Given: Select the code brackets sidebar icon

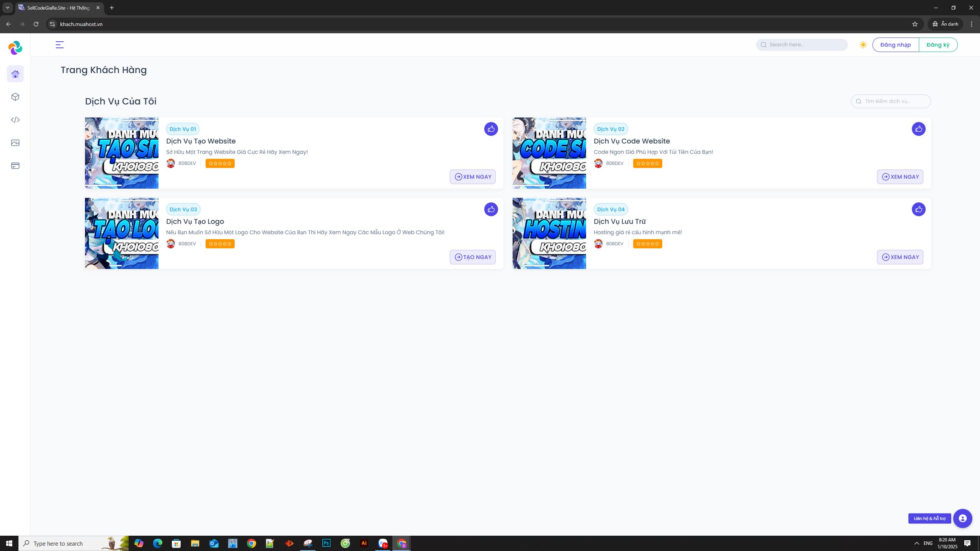Looking at the screenshot, I should tap(15, 120).
